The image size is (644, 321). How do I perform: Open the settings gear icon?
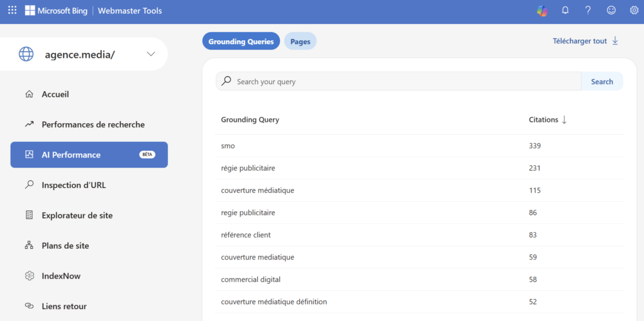(634, 11)
